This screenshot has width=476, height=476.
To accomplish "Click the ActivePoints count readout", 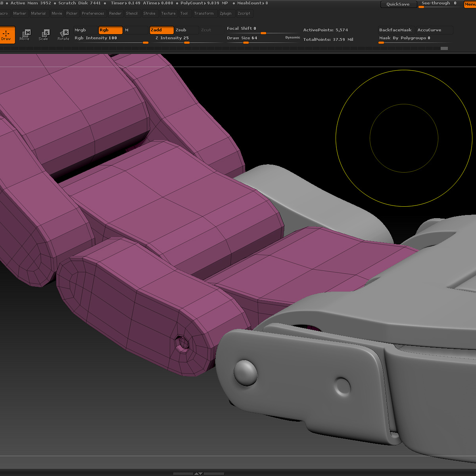I will click(x=326, y=30).
